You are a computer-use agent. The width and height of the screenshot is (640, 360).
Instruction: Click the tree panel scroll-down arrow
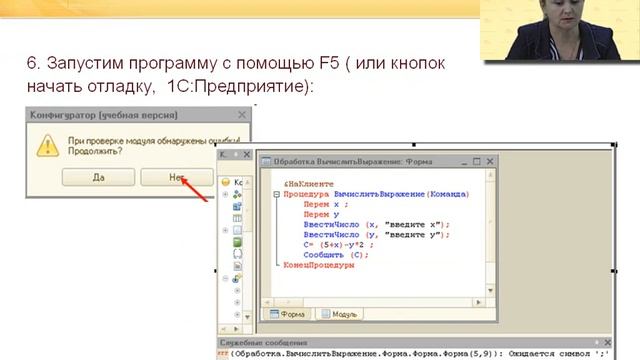point(247,317)
